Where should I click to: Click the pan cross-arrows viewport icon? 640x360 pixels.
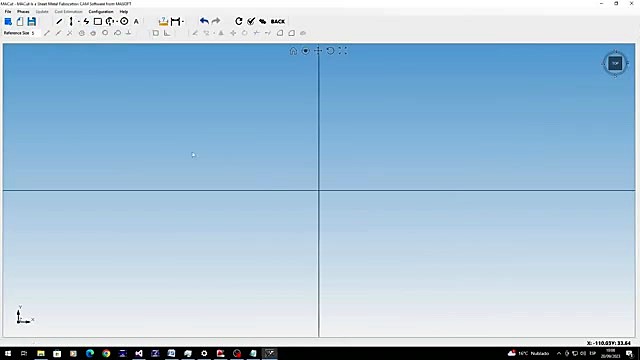point(318,51)
